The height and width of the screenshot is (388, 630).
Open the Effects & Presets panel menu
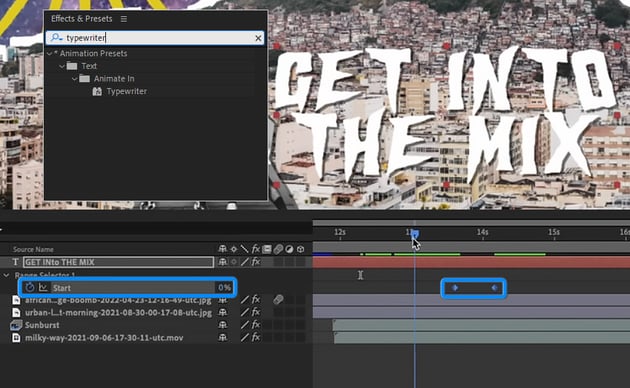coord(124,19)
